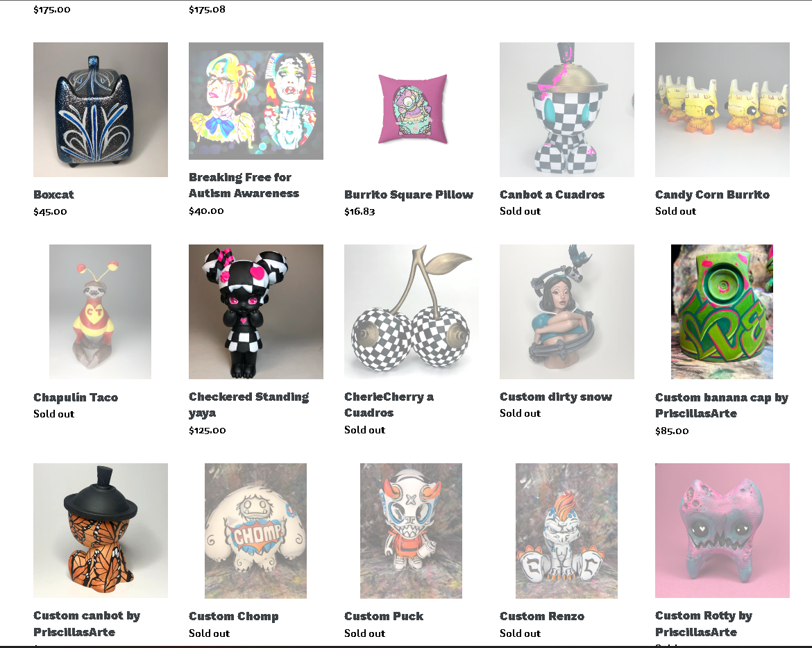Click the Custom banana cap by PriscillasArte title
Image resolution: width=812 pixels, height=648 pixels.
tap(721, 406)
